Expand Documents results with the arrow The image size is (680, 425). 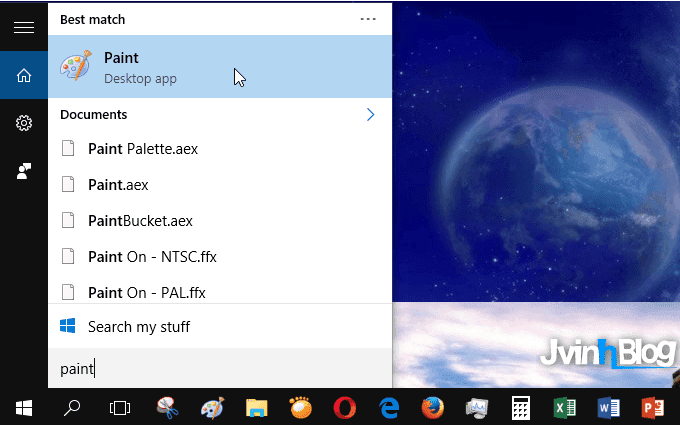point(370,114)
